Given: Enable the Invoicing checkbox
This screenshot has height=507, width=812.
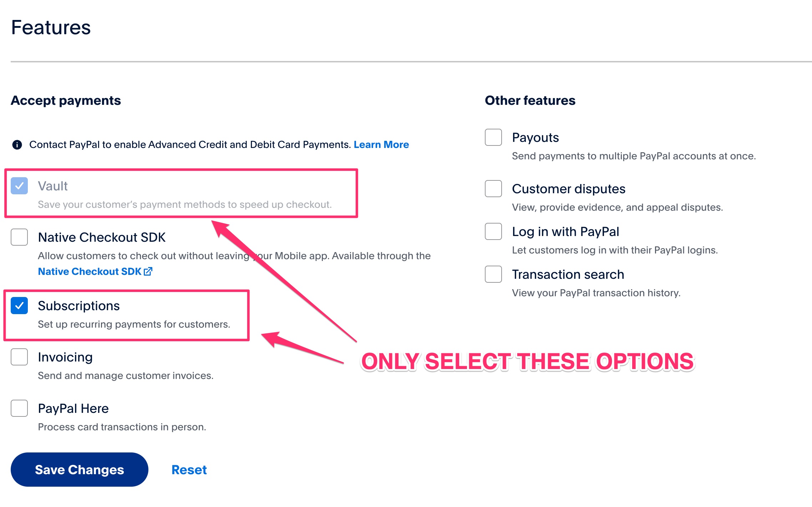Looking at the screenshot, I should pos(19,357).
